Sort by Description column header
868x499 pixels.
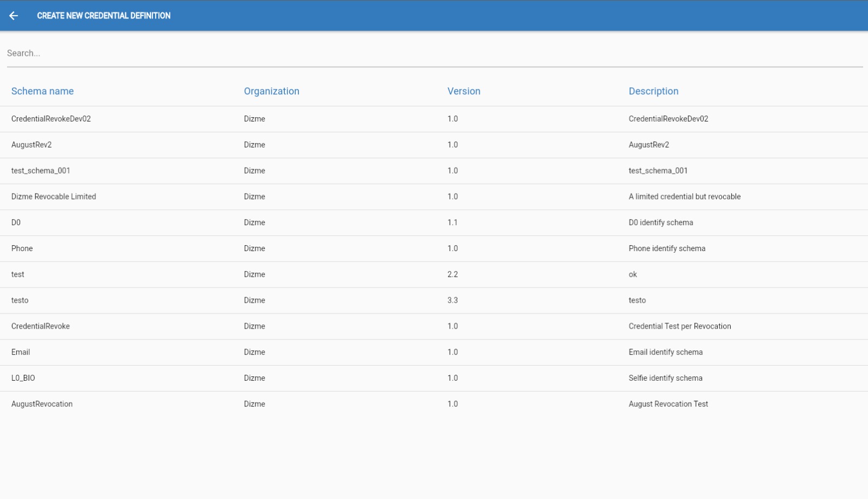653,91
